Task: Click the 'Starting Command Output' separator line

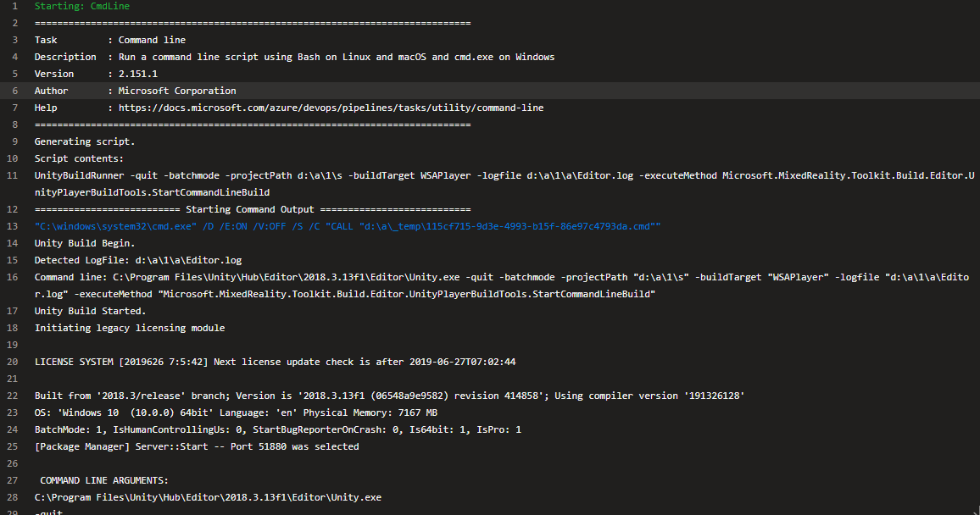Action: point(253,209)
